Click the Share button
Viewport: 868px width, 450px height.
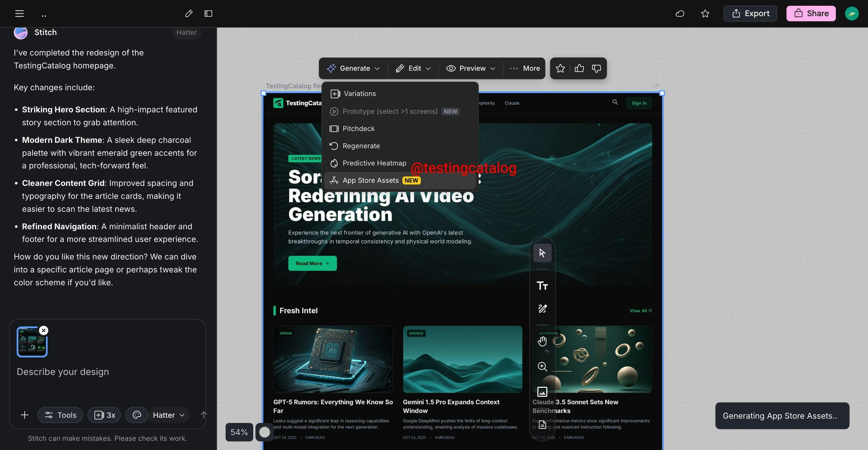point(811,13)
